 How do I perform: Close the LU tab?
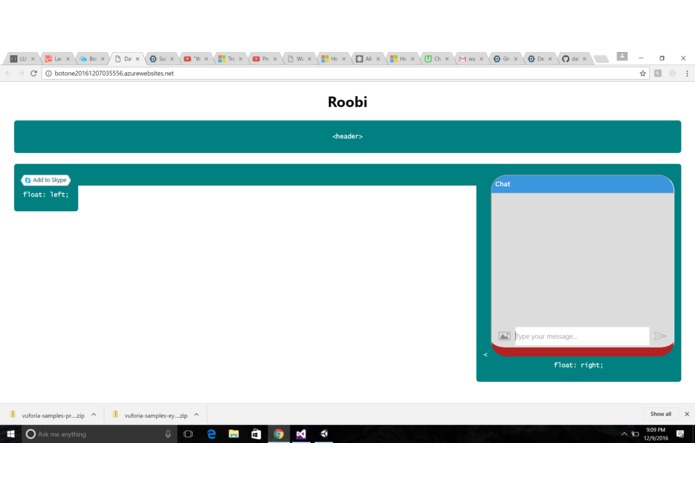33,59
